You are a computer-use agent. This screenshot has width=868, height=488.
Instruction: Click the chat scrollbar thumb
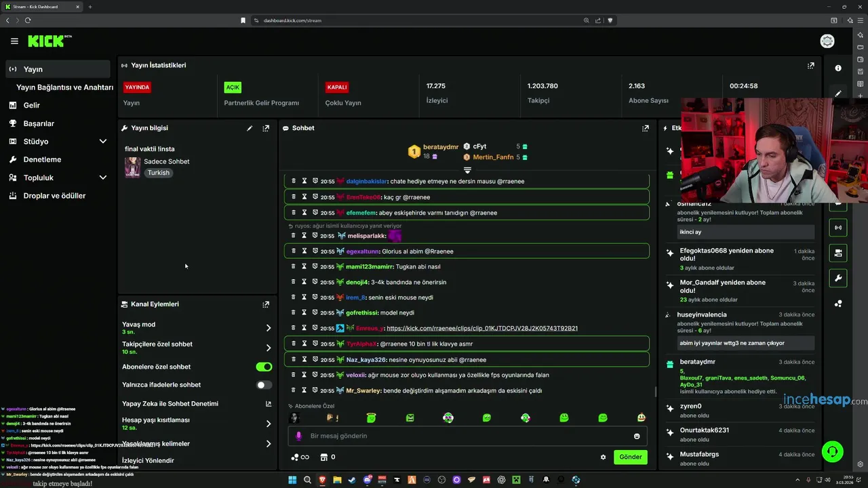pyautogui.click(x=655, y=392)
